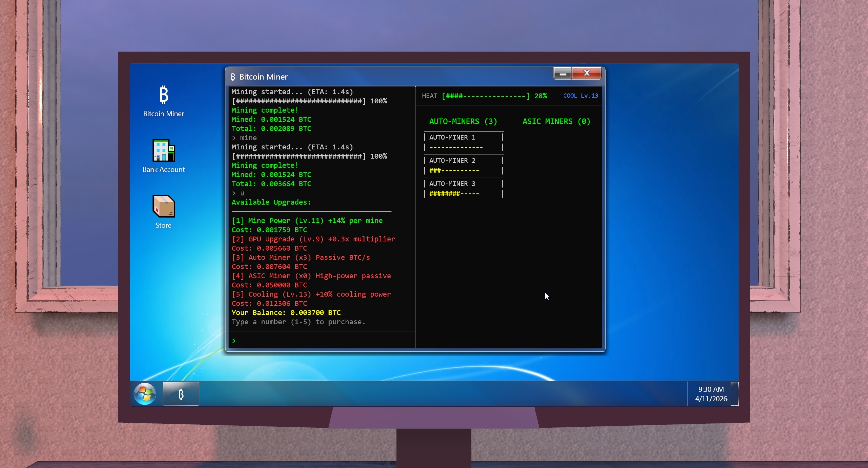
Task: Select the Bitcoin Miner taskbar button
Action: pyautogui.click(x=181, y=394)
